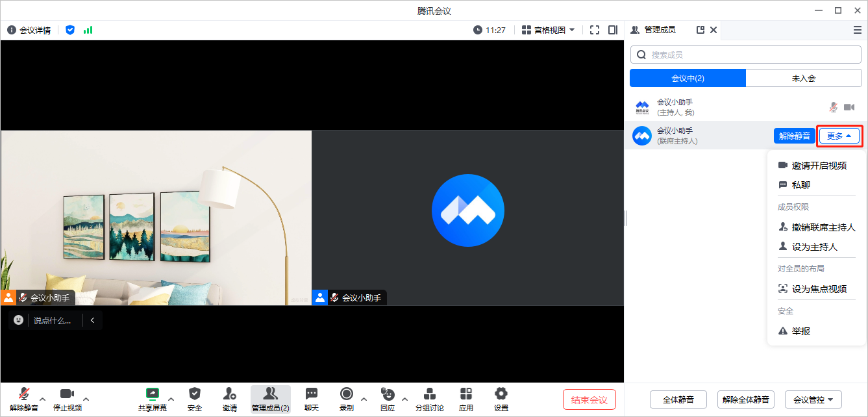Click the red 结束会议 button
868x417 pixels.
tap(589, 399)
